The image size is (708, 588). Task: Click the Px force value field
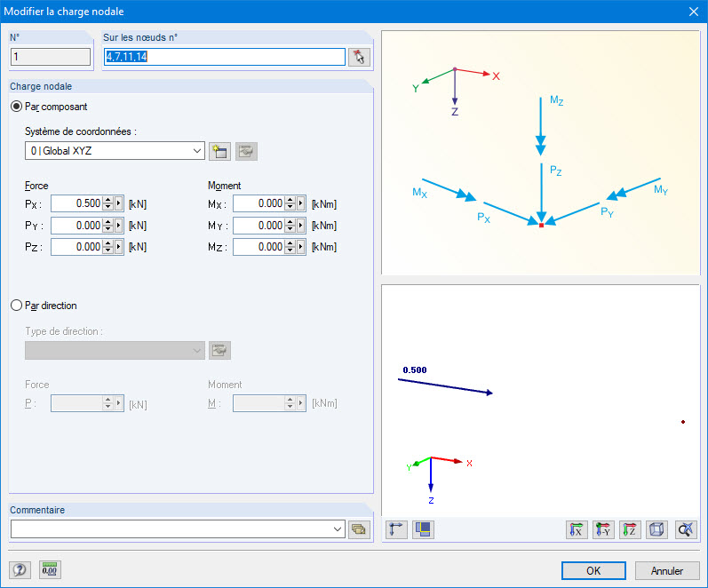[77, 203]
